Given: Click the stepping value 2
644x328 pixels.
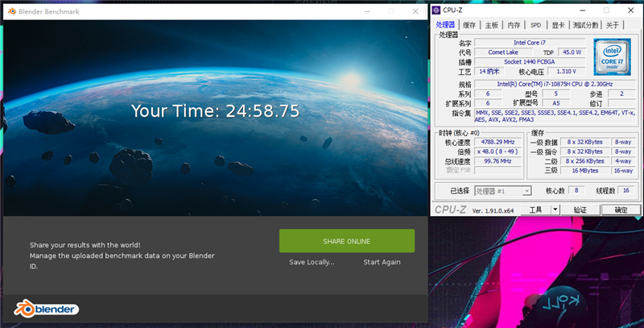Looking at the screenshot, I should pyautogui.click(x=621, y=93).
